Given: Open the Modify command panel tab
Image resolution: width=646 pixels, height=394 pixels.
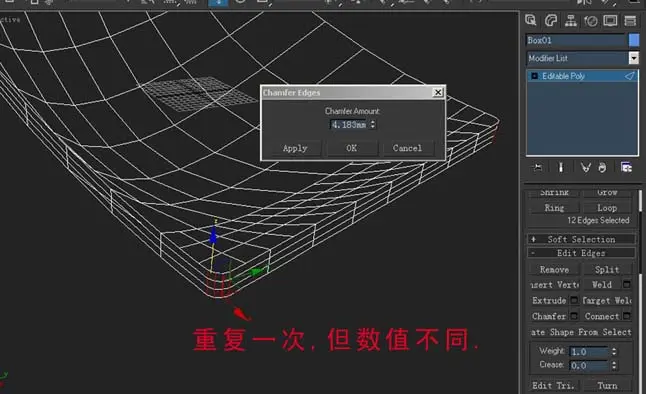Looking at the screenshot, I should [551, 21].
